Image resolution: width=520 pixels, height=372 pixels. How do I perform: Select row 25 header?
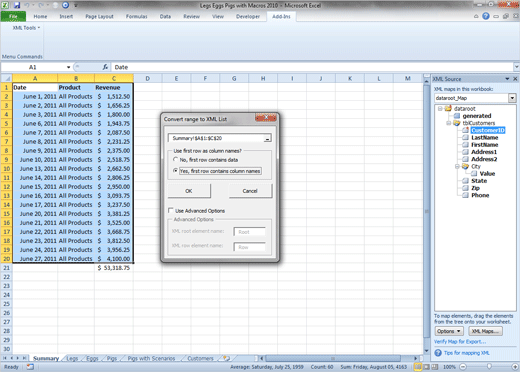tap(6, 304)
